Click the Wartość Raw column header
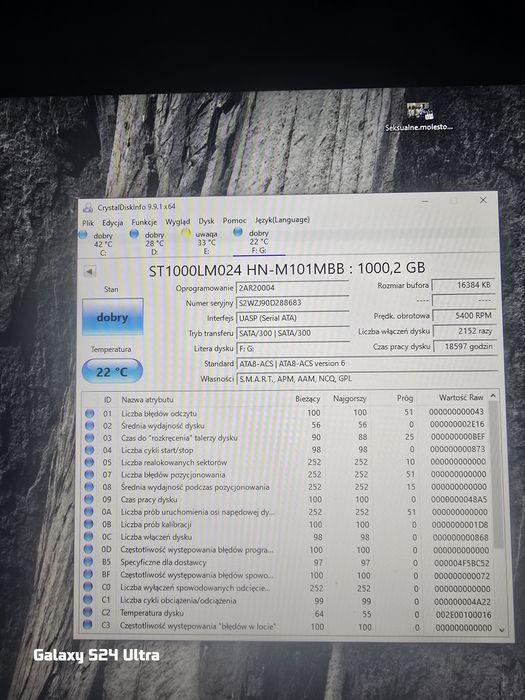The image size is (525, 700). [x=461, y=397]
